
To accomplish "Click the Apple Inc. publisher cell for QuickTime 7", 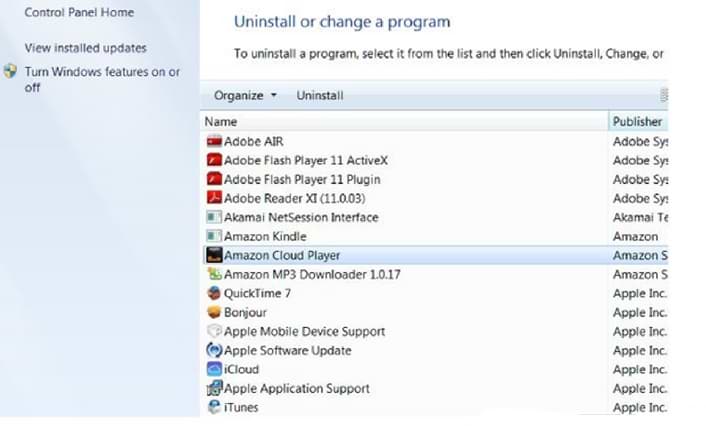I will point(640,293).
